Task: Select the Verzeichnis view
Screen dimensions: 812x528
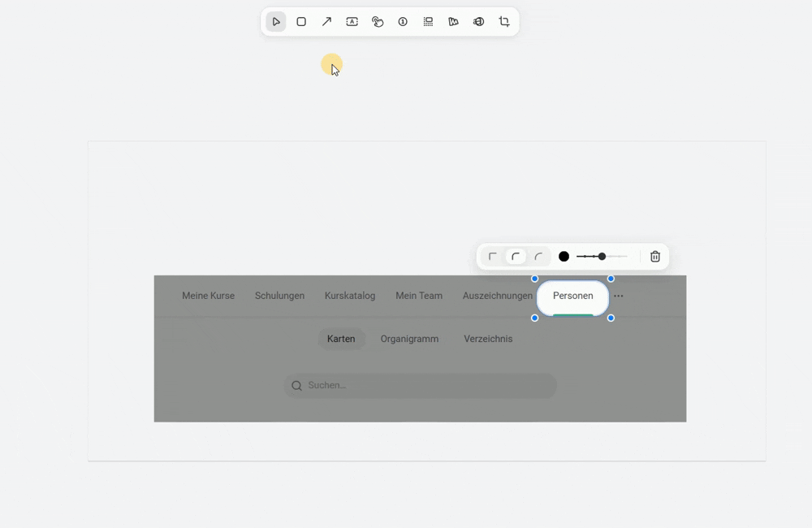Action: point(488,339)
